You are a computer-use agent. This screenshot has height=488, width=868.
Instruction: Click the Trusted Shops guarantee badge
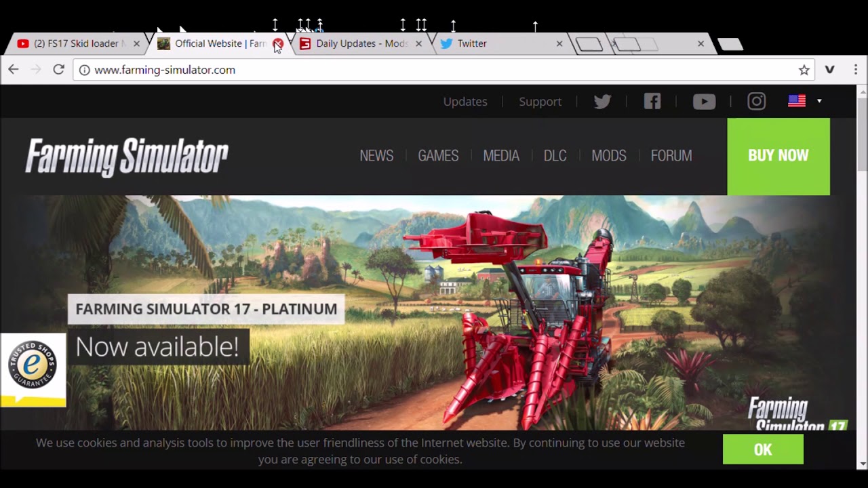click(x=33, y=369)
